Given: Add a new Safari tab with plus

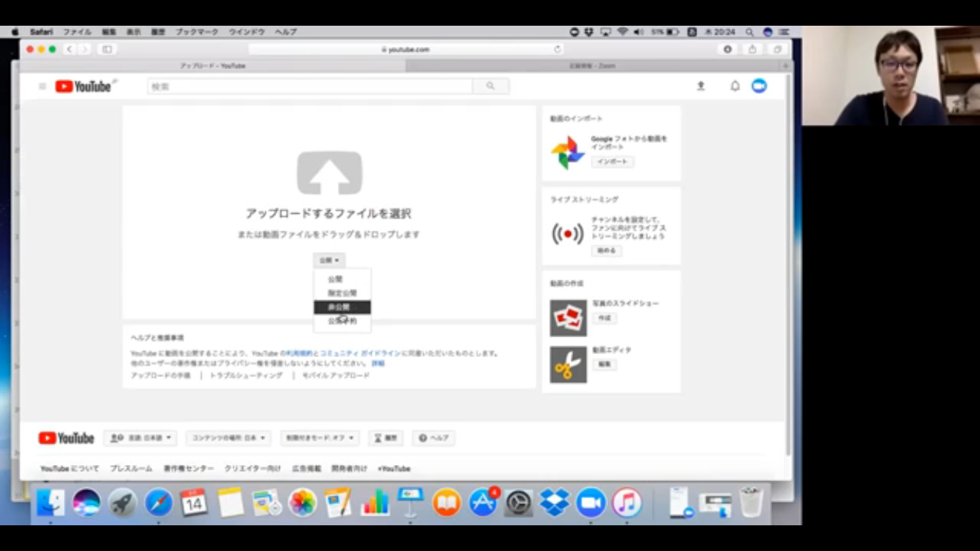Looking at the screenshot, I should [785, 66].
